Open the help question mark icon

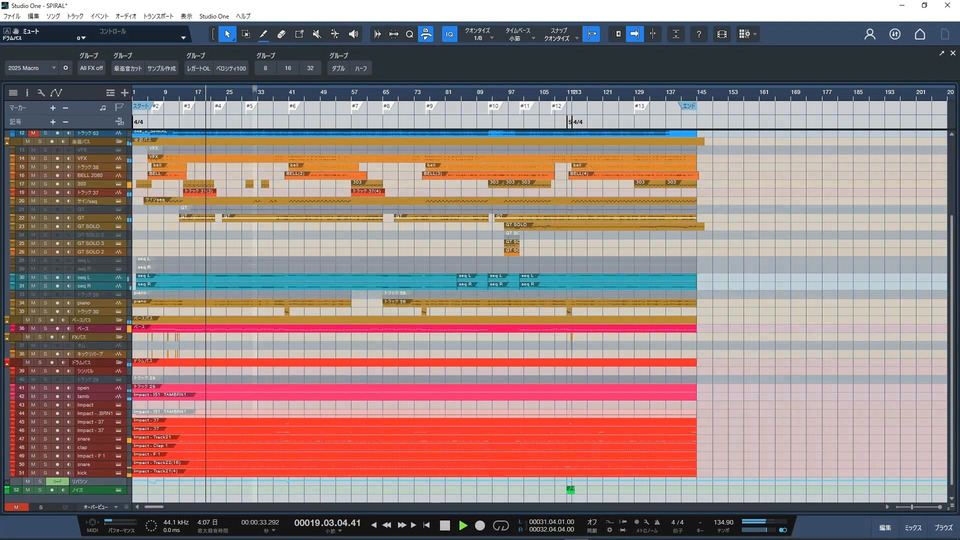pos(699,34)
